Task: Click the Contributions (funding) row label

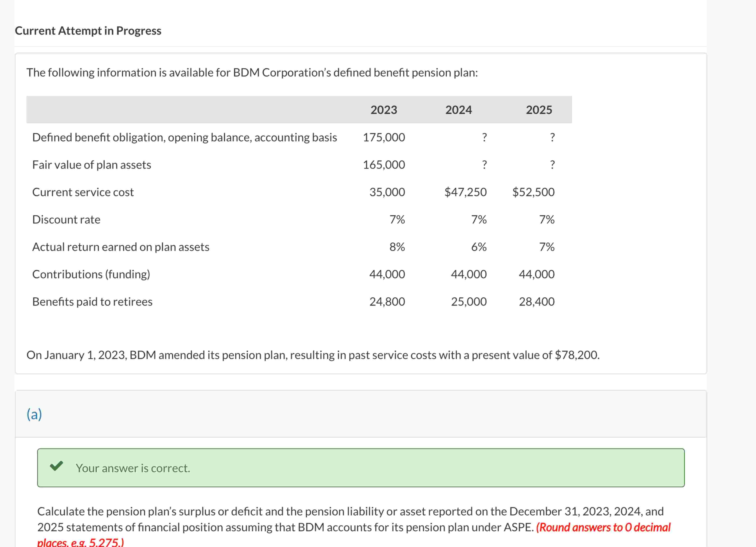Action: (91, 274)
